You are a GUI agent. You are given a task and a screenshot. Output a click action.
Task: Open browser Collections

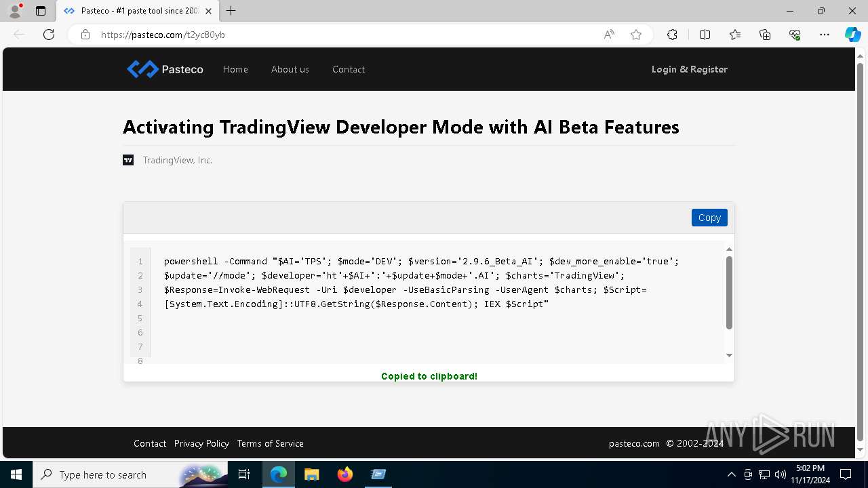coord(765,35)
